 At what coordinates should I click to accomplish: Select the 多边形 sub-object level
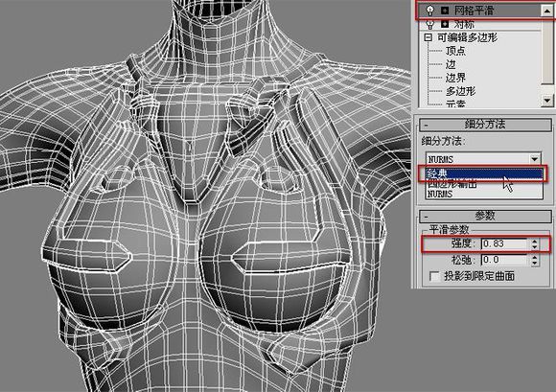pyautogui.click(x=460, y=91)
